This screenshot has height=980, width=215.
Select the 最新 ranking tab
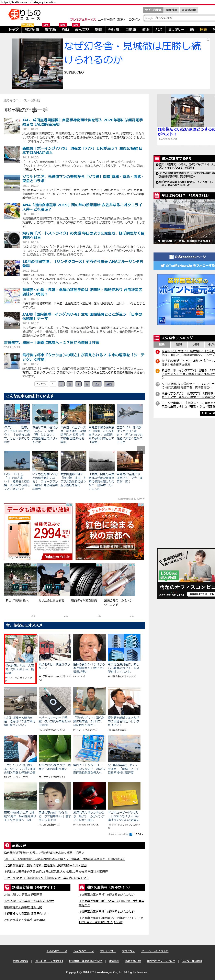[x=162, y=344]
